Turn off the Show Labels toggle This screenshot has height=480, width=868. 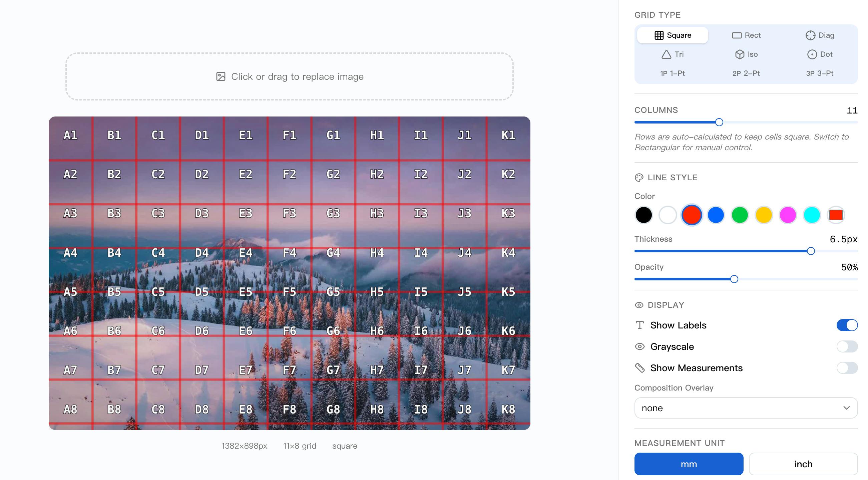click(847, 325)
